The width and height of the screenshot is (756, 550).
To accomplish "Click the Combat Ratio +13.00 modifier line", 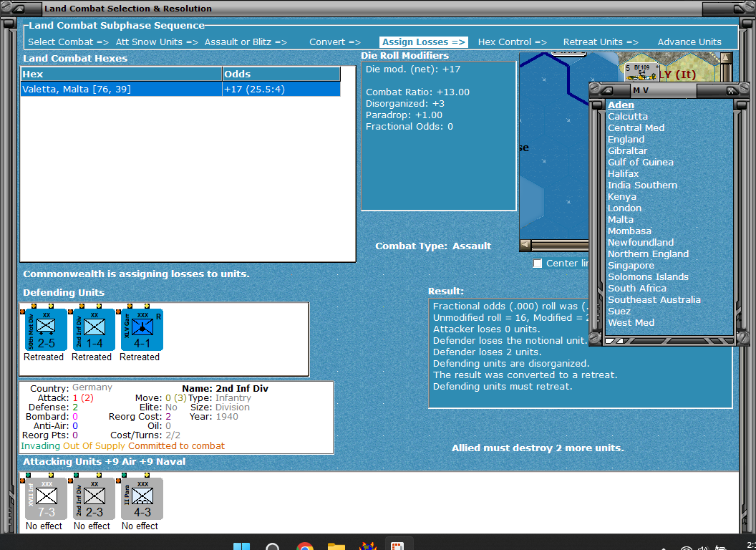I will pos(417,92).
